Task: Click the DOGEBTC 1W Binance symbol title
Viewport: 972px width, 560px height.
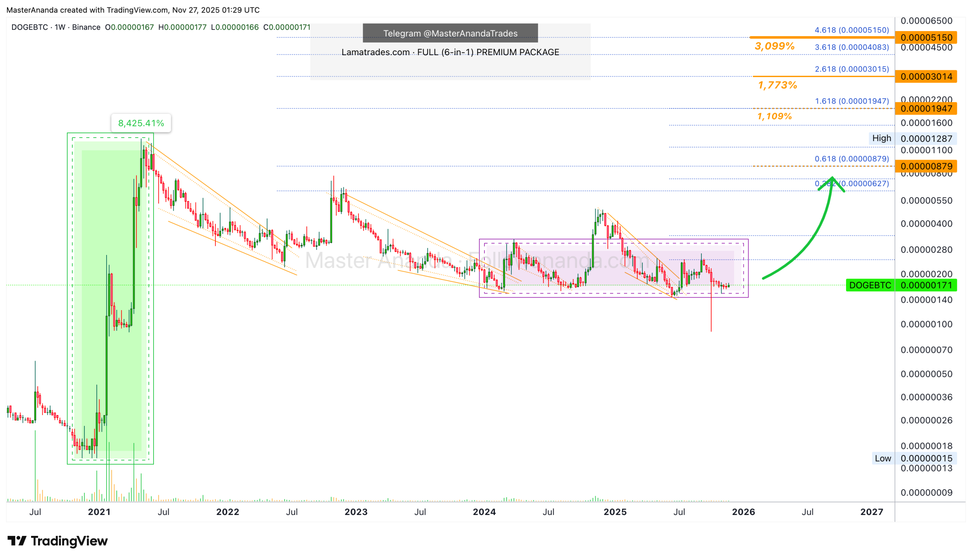Action: [x=56, y=27]
